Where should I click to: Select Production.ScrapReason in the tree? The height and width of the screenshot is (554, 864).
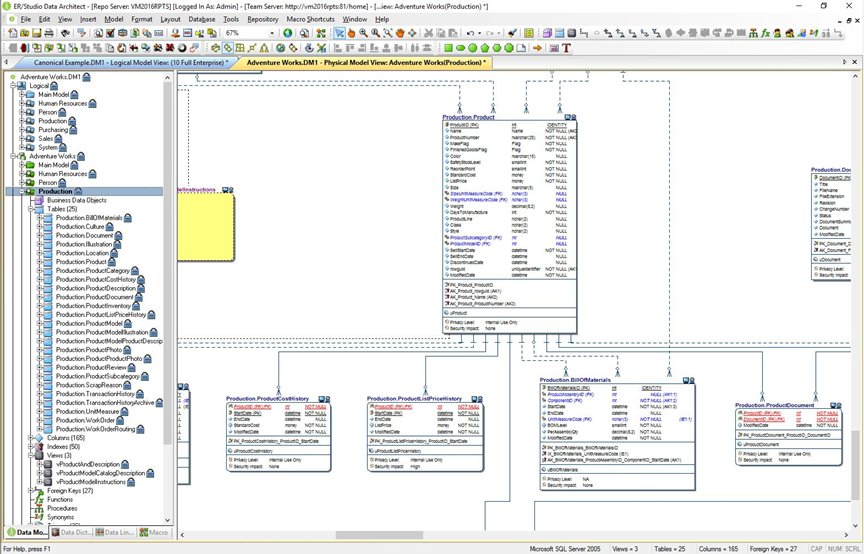(x=89, y=385)
